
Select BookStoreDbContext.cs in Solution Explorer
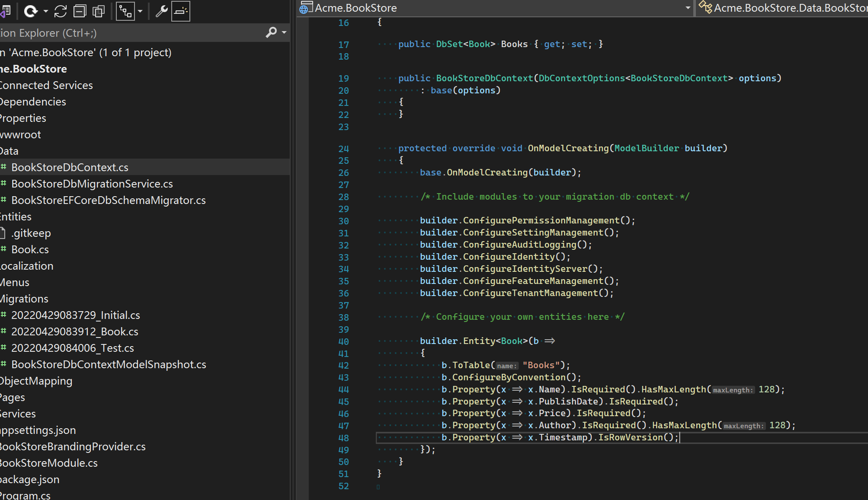(70, 167)
